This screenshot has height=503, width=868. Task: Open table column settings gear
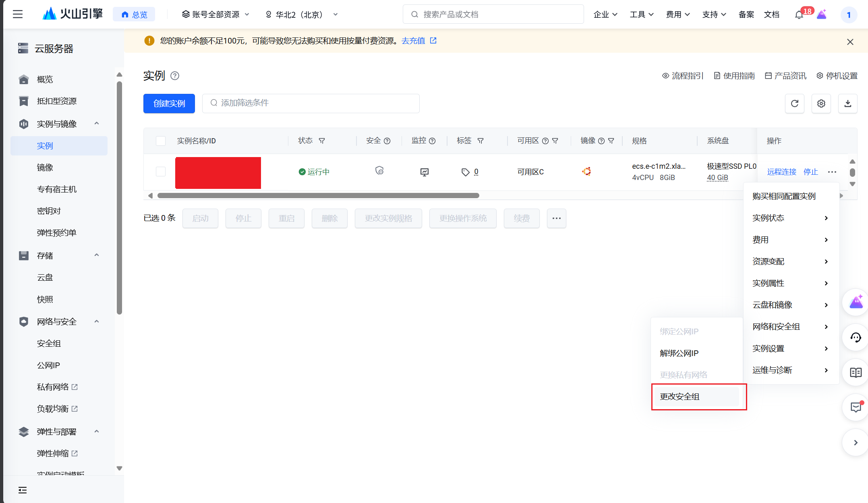[x=821, y=103]
